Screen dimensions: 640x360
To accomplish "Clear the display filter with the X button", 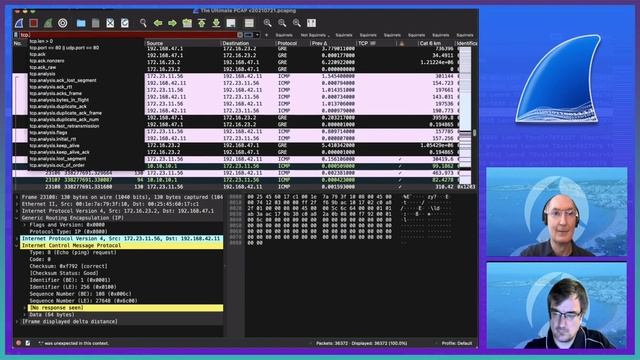I will (x=240, y=35).
